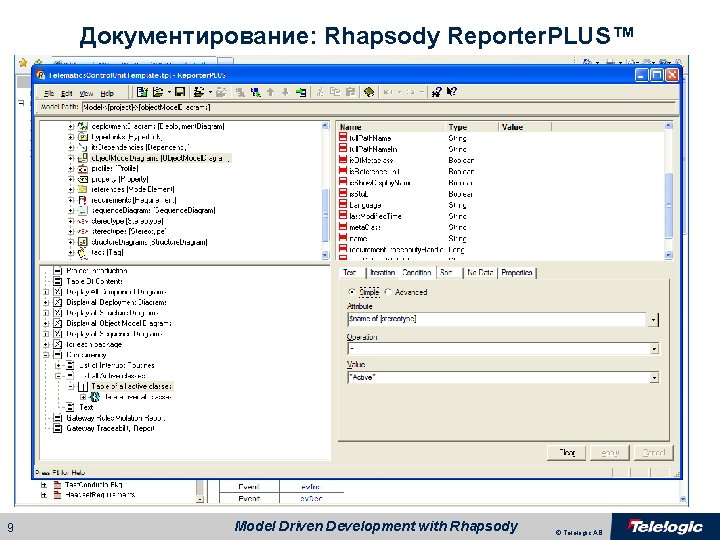Expand the Display all Deployment Diagrams node
The image size is (720, 540).
[46, 303]
